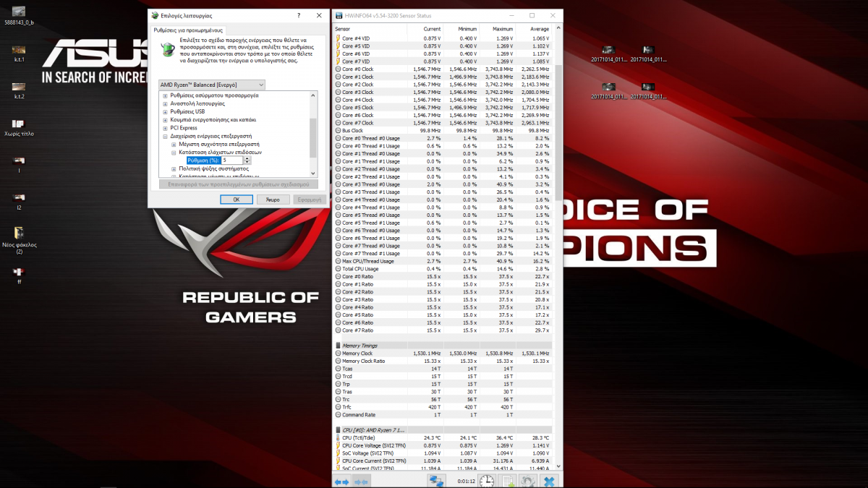This screenshot has width=868, height=488.
Task: Select desktop icon 5888143_0_b
Action: tap(20, 16)
